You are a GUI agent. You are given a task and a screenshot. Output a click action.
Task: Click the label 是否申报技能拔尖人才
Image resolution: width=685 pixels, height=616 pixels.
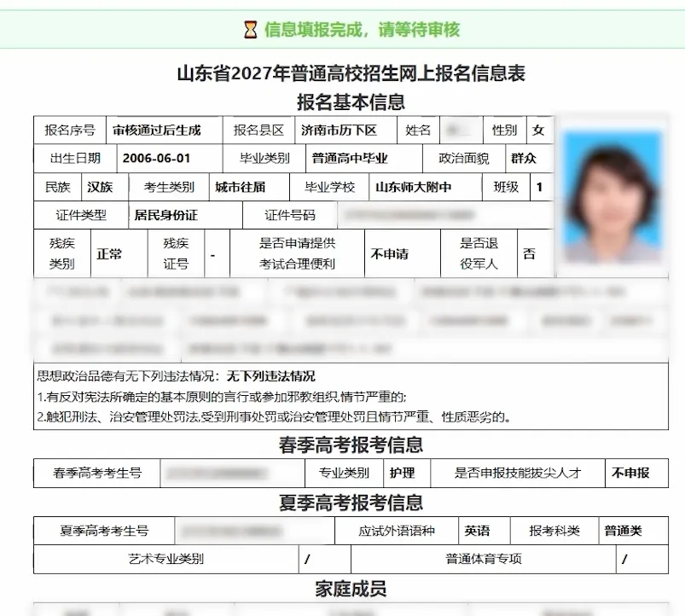coord(518,473)
